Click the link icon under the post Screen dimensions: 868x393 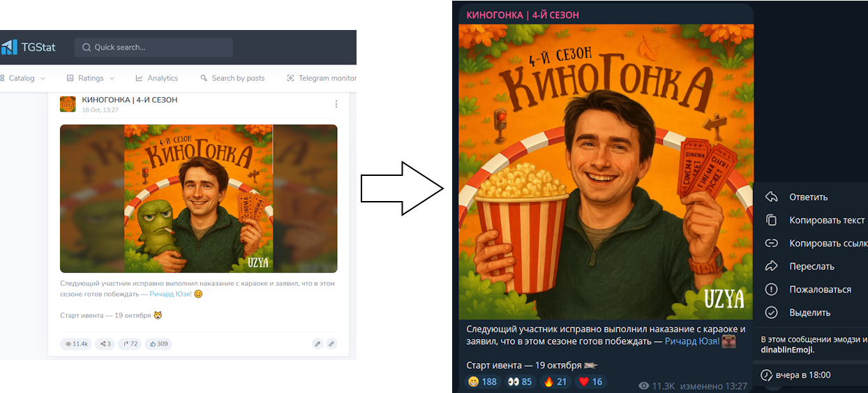tap(331, 343)
